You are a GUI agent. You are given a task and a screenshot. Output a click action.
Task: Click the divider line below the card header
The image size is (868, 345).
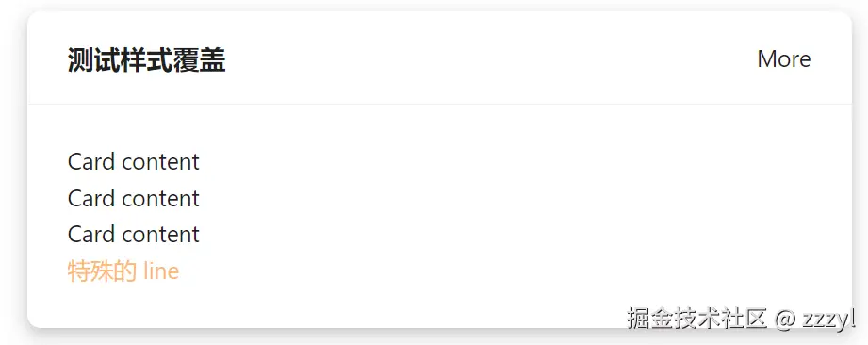[x=439, y=104]
